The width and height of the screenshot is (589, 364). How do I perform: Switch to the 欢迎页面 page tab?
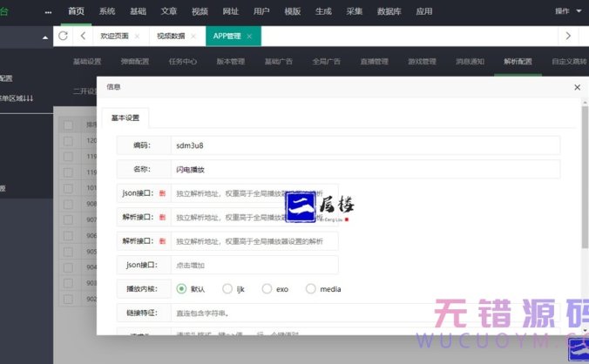(114, 36)
